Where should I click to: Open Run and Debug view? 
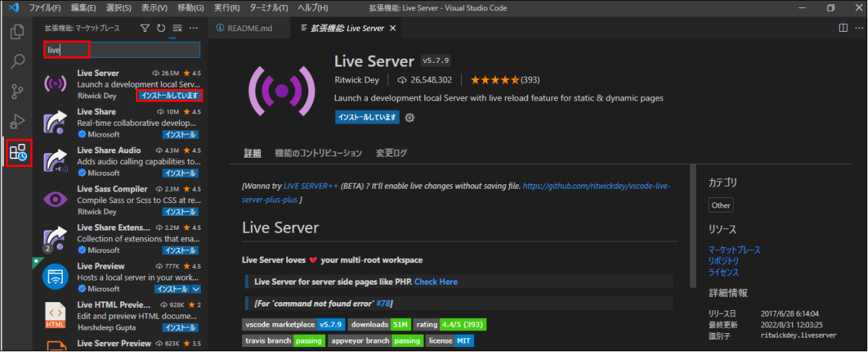tap(18, 122)
